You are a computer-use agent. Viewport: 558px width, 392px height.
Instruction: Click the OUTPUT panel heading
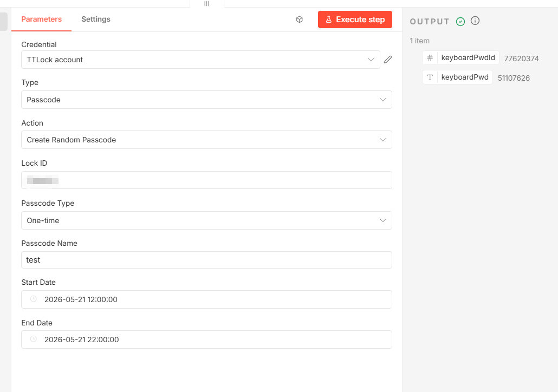click(x=430, y=22)
